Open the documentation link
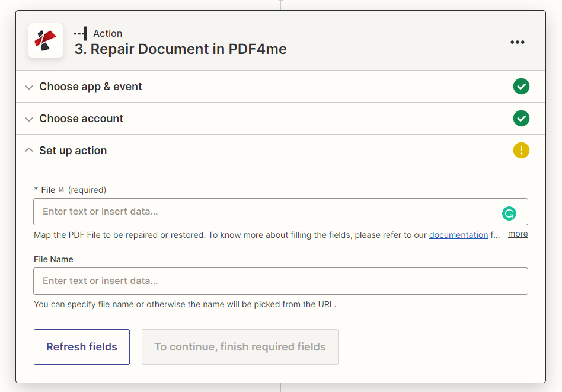The width and height of the screenshot is (562, 392). [458, 234]
